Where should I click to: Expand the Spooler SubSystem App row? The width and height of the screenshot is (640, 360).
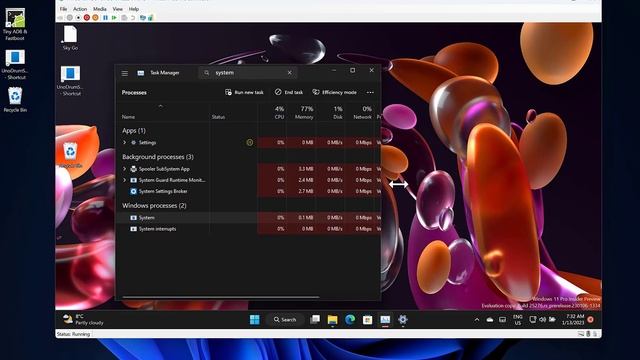coord(124,169)
